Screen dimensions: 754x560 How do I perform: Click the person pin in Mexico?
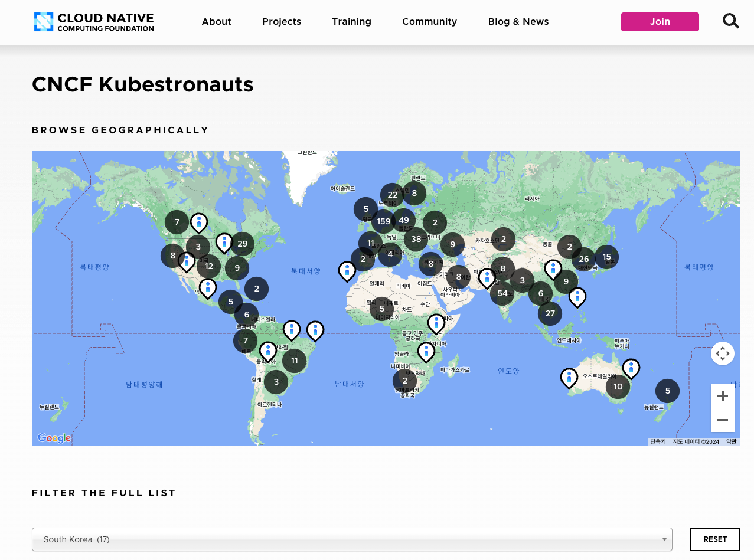(208, 288)
